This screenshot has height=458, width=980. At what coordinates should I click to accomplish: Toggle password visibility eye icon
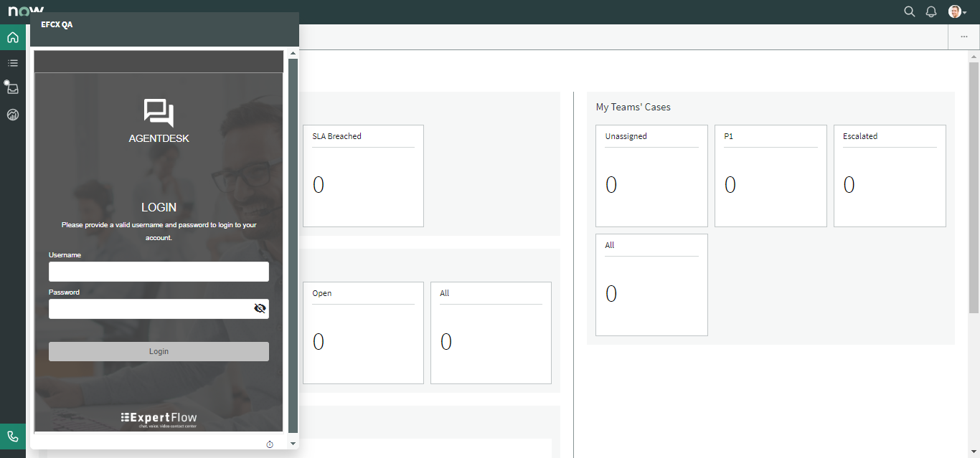(x=260, y=308)
